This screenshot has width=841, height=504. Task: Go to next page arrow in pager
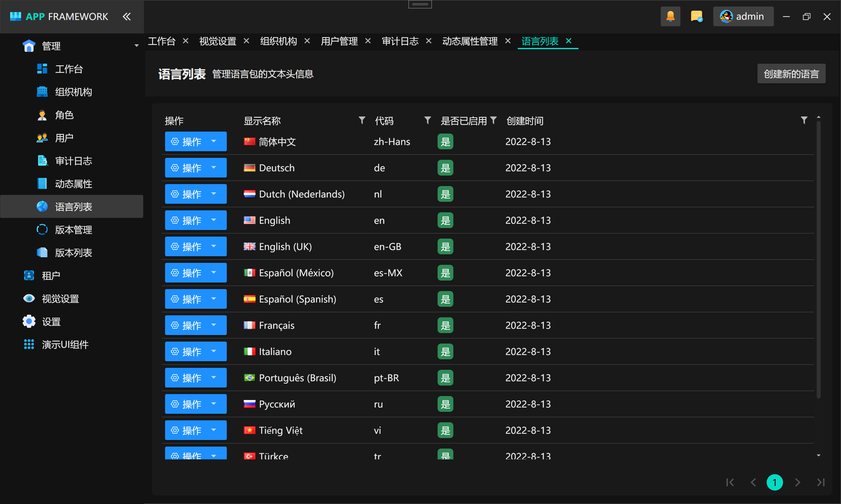tap(798, 482)
